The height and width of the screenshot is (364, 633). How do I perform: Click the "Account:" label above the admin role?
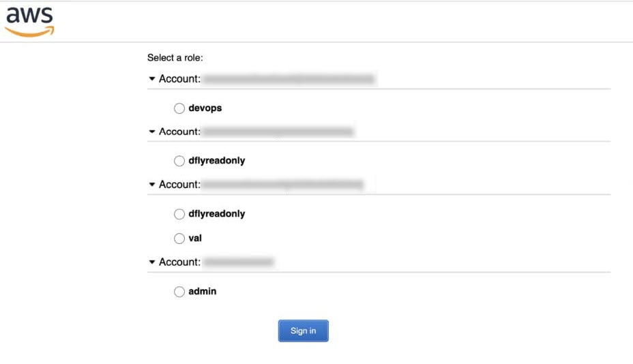click(179, 262)
